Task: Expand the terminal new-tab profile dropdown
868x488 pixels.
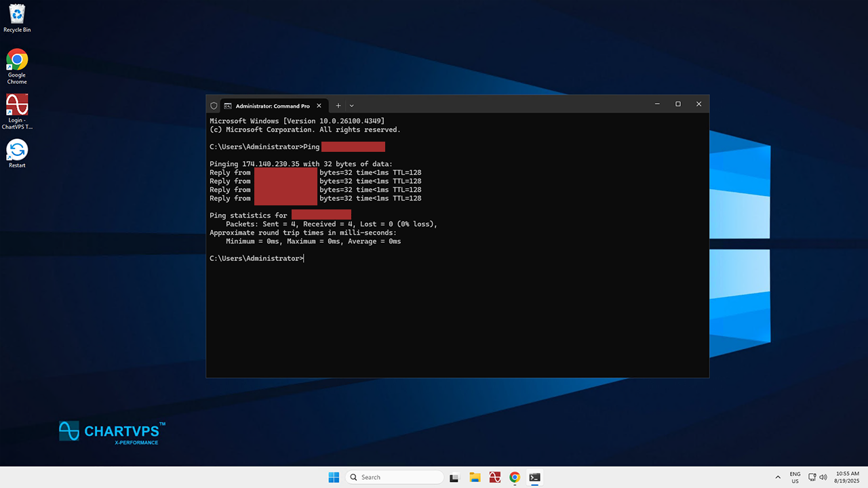Action: pos(351,106)
